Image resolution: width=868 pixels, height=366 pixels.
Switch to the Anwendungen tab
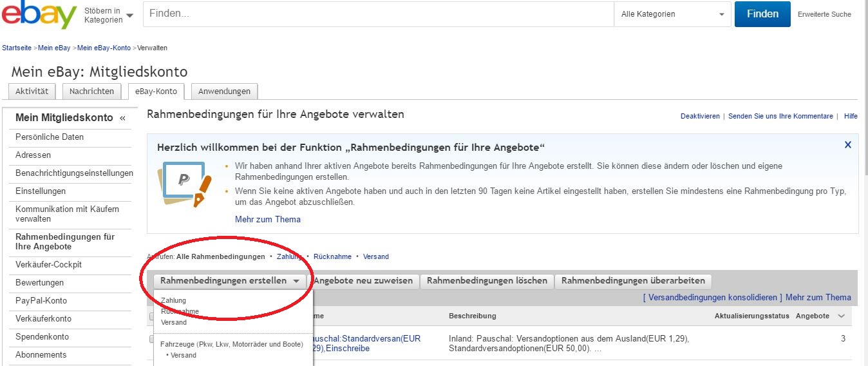coord(224,91)
